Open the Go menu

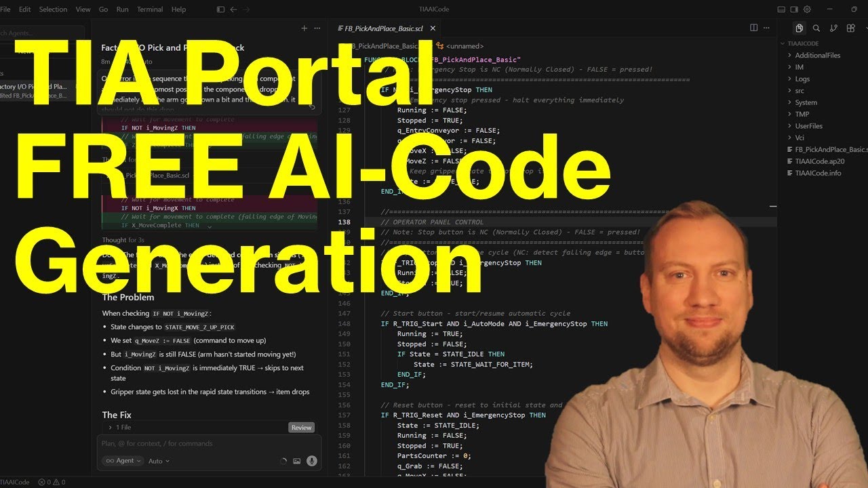click(x=104, y=9)
